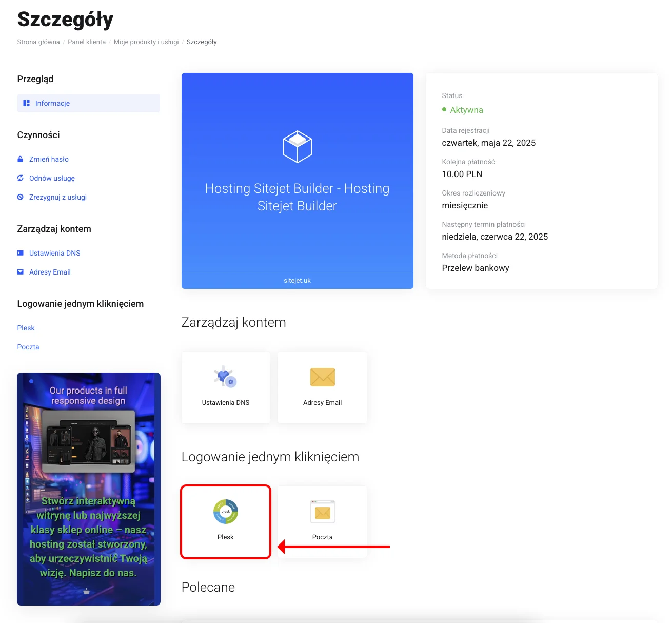Click the Zmień hasło text link

(x=49, y=159)
